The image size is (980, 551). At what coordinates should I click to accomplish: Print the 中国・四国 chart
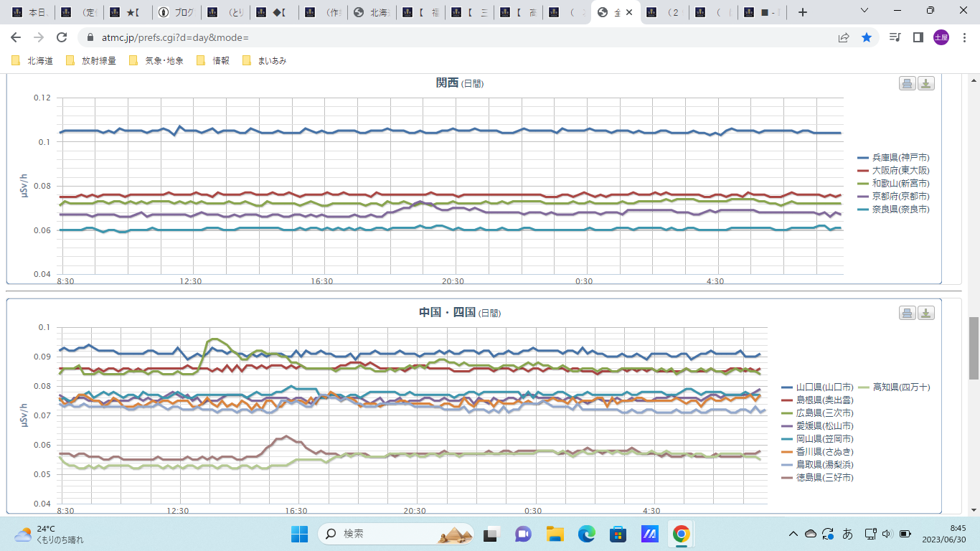(908, 313)
